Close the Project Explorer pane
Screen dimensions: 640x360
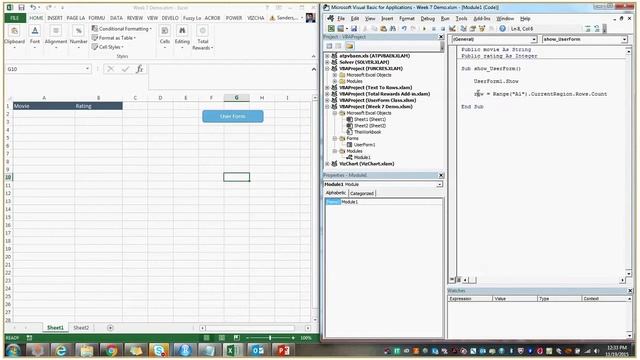click(441, 37)
